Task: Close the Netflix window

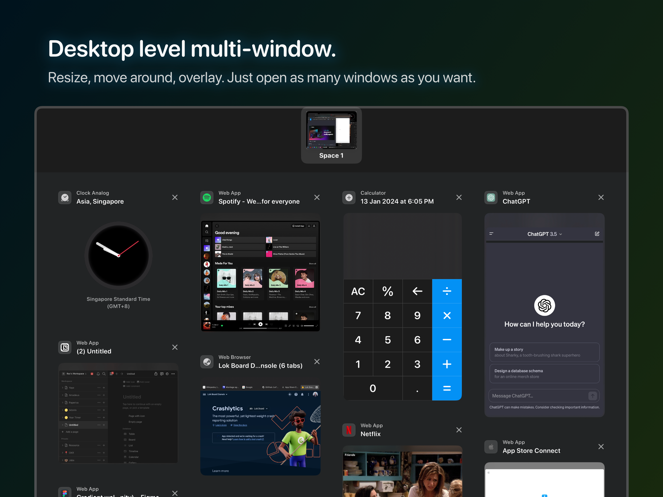Action: tap(459, 430)
